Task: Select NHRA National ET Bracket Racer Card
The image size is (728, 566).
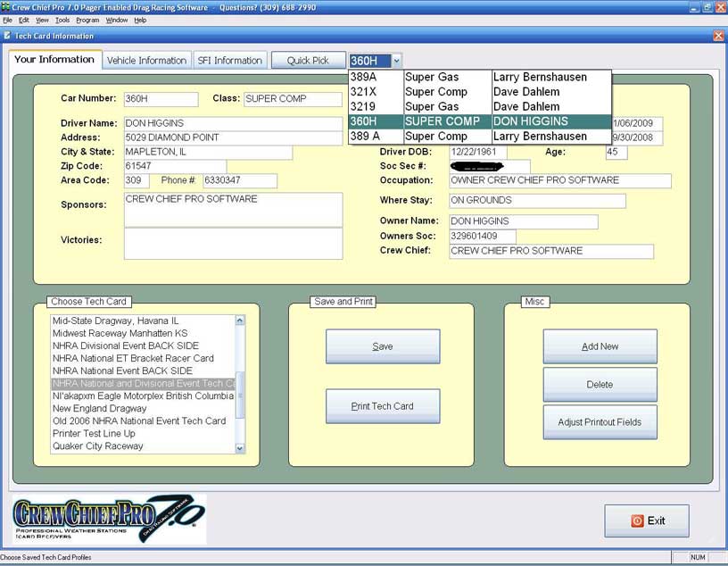Action: point(143,359)
